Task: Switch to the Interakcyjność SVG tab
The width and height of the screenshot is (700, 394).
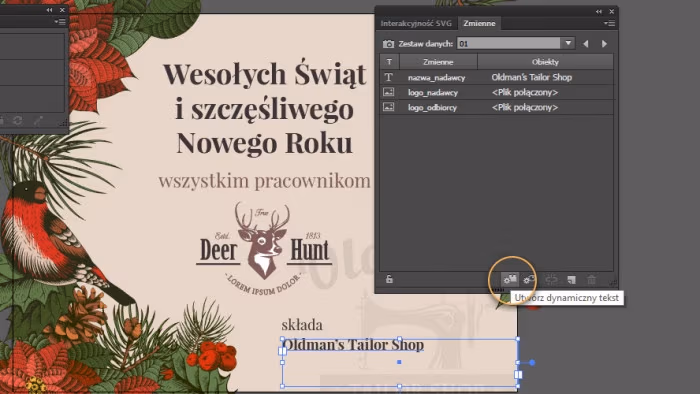Action: [x=416, y=23]
